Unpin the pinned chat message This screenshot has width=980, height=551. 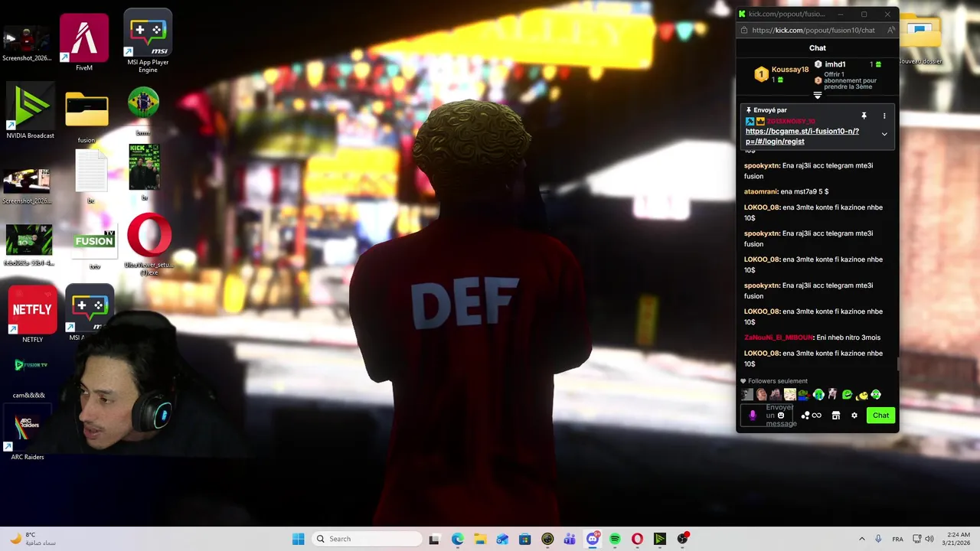864,116
